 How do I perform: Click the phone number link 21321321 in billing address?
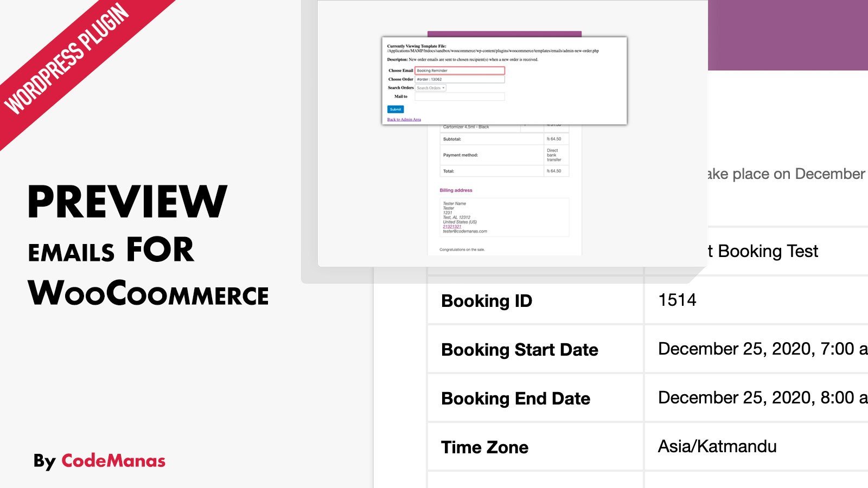click(x=452, y=227)
